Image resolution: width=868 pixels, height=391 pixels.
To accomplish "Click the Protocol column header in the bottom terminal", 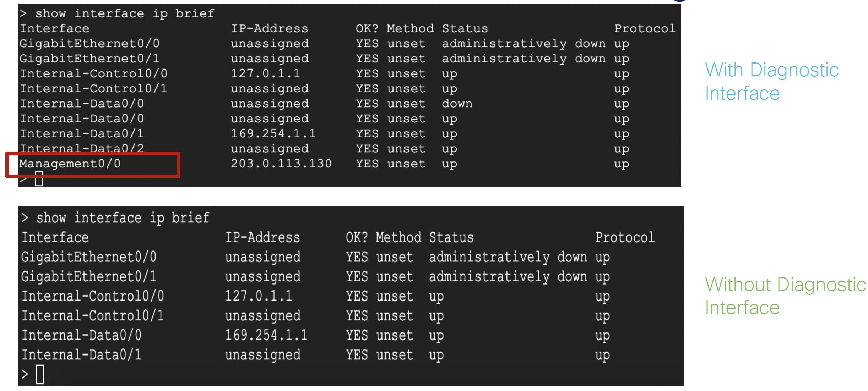I will (x=625, y=237).
